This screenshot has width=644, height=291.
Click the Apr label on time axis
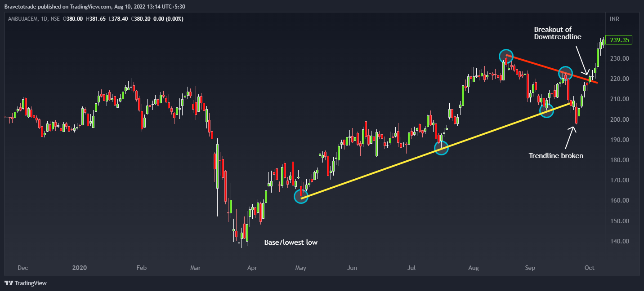pyautogui.click(x=252, y=268)
